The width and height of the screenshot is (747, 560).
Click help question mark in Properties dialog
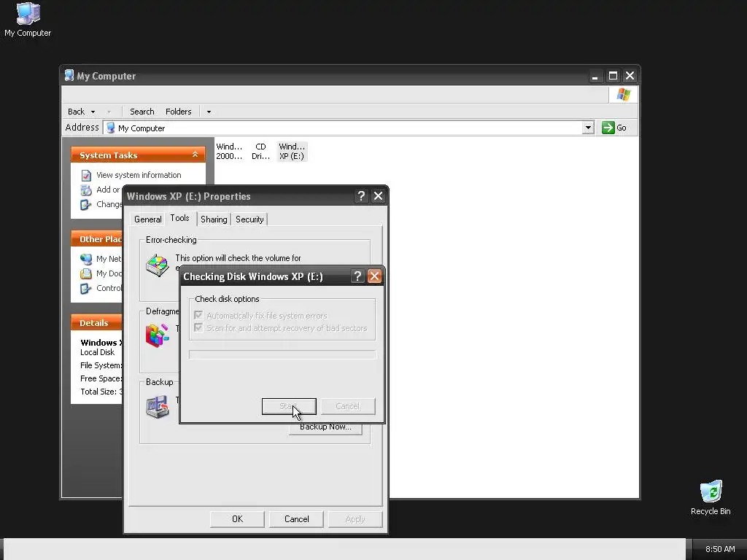tap(361, 195)
